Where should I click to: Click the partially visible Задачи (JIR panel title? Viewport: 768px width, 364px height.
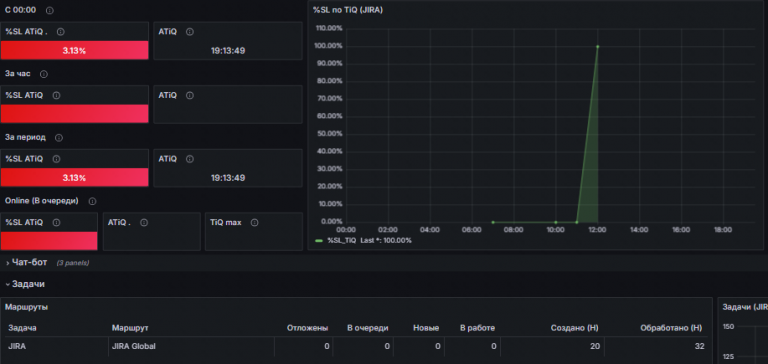coord(744,307)
